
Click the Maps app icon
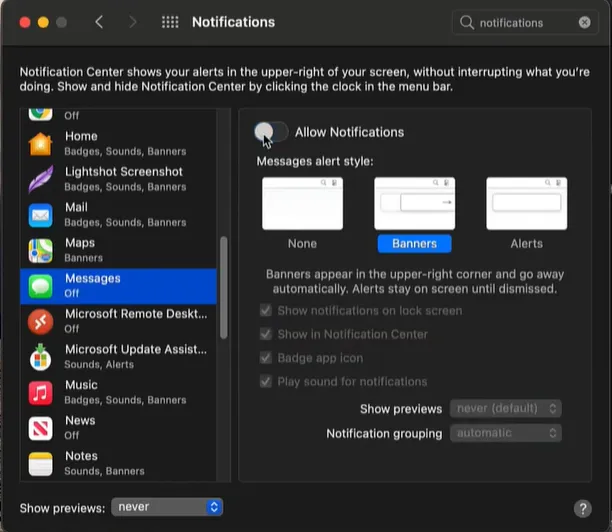40,251
